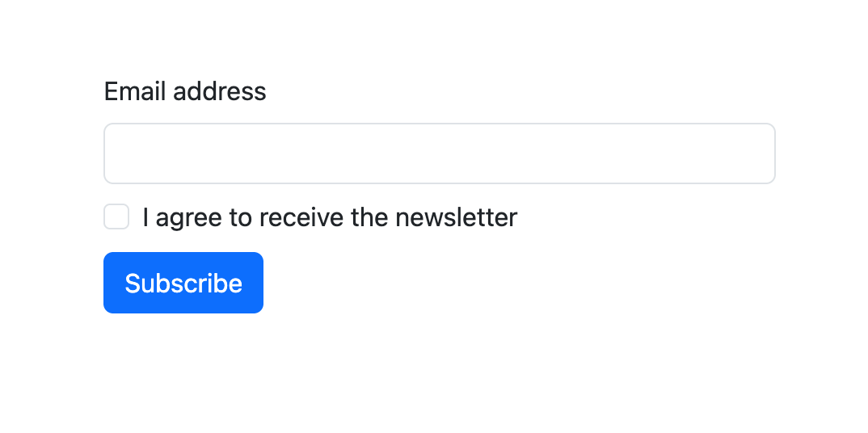Image resolution: width=868 pixels, height=433 pixels.
Task: Toggle the receive newsletter checkbox
Action: (x=116, y=217)
